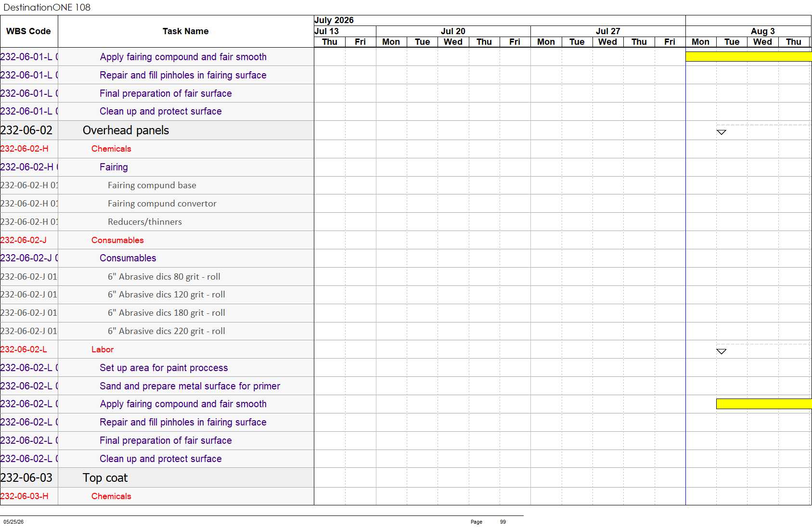Viewport: 812px width, 528px height.
Task: Collapse the Overhead panels summary triangle marker
Action: [721, 132]
